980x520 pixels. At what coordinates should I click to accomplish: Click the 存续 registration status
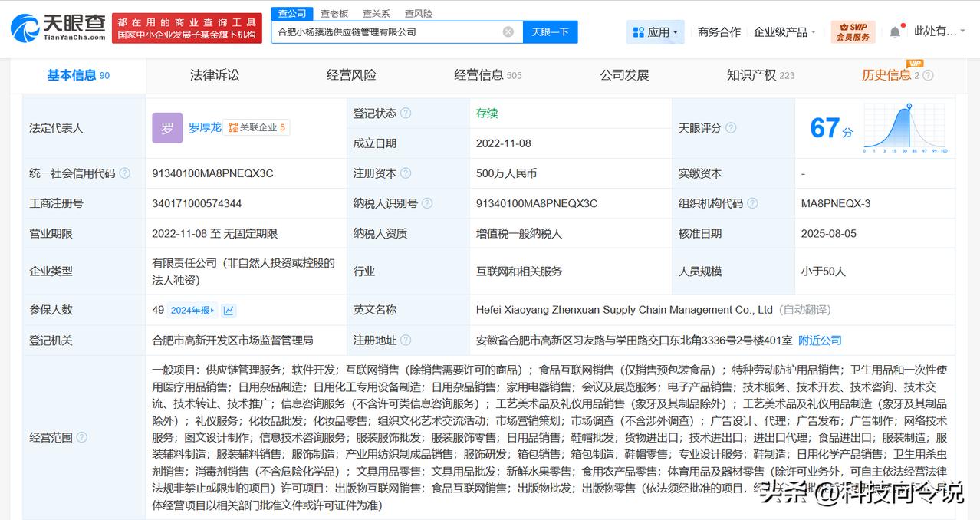click(x=487, y=113)
